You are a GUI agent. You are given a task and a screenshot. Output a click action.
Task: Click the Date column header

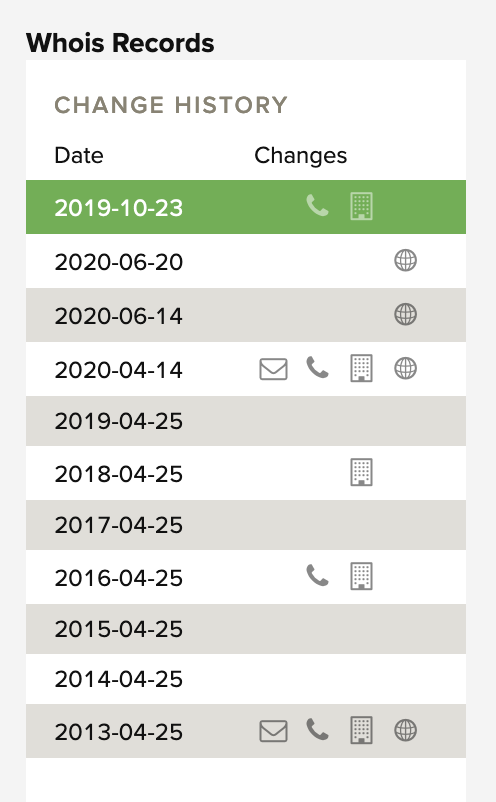click(79, 155)
